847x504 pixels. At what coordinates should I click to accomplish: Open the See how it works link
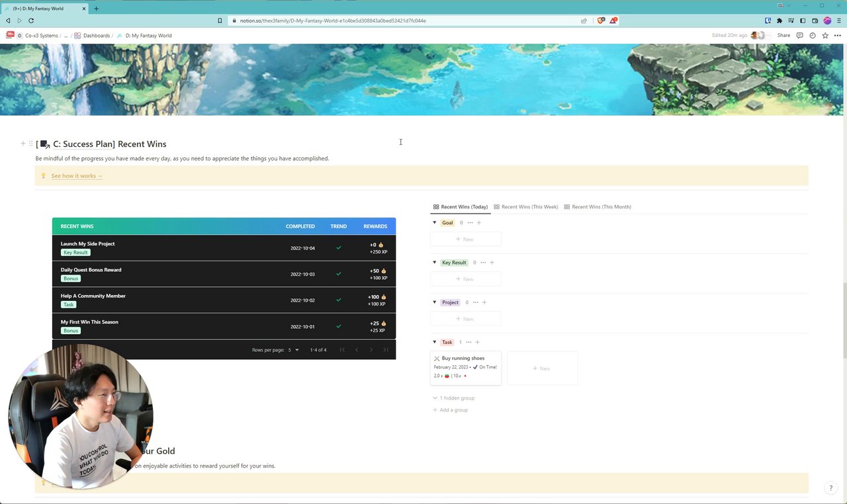coord(77,176)
